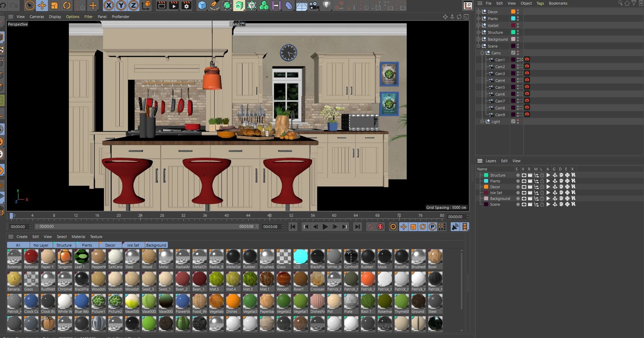Image resolution: width=644 pixels, height=338 pixels.
Task: Expand the Light group
Action: [x=482, y=122]
